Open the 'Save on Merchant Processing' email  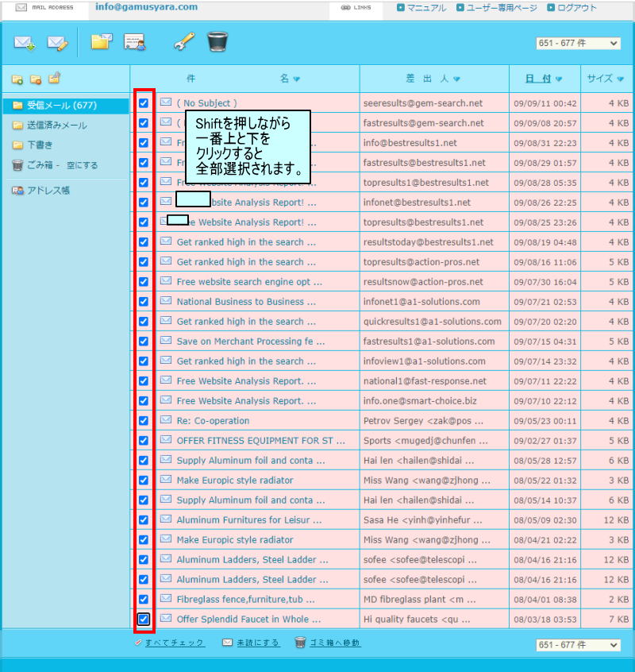(250, 342)
